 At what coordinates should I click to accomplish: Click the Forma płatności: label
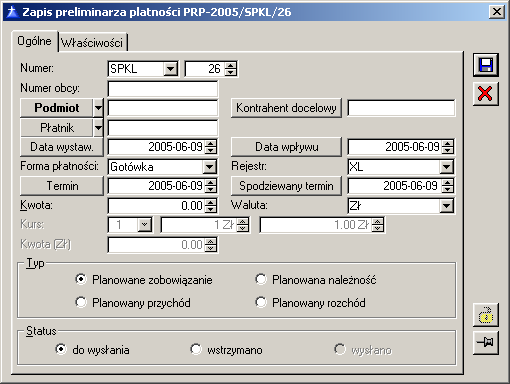click(x=59, y=166)
